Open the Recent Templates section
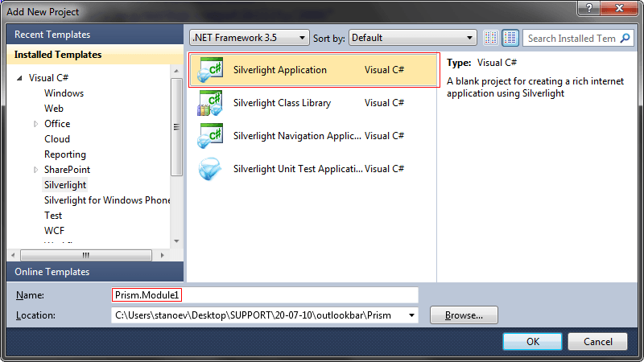644x362 pixels. click(52, 35)
